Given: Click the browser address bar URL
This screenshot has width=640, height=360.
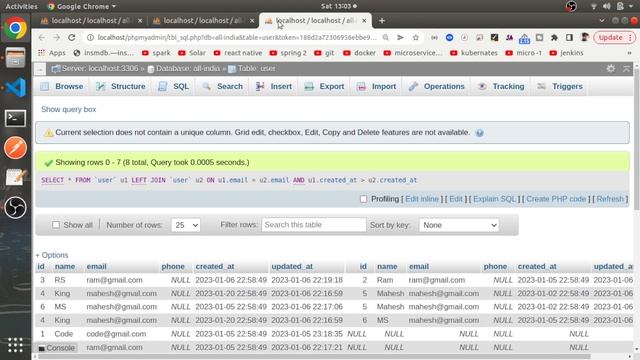Looking at the screenshot, I should click(x=237, y=38).
